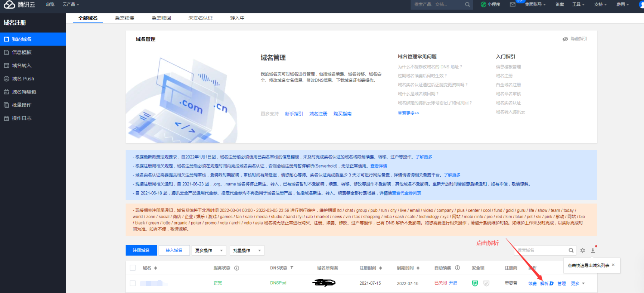
Task: Open the 信息模板管理 guide link
Action: [x=508, y=67]
